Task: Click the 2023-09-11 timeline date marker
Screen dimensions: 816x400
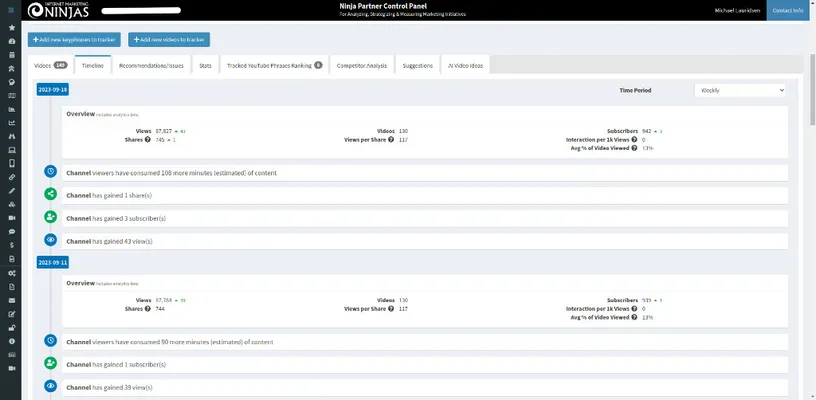Action: pos(50,261)
